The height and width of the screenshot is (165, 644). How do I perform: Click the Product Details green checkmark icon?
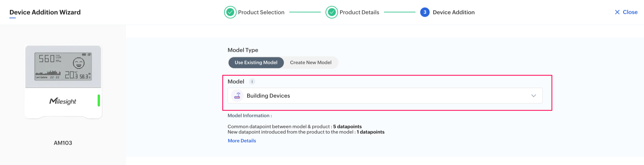click(332, 12)
